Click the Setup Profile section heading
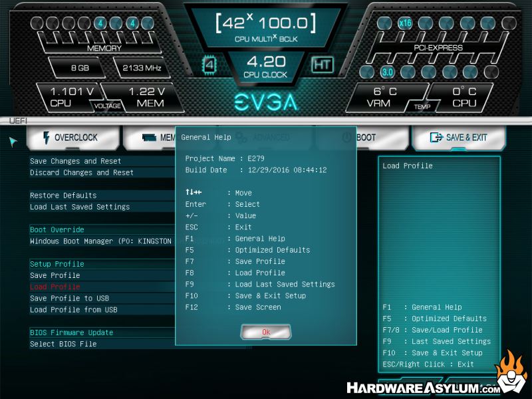532x399 pixels. coord(57,264)
